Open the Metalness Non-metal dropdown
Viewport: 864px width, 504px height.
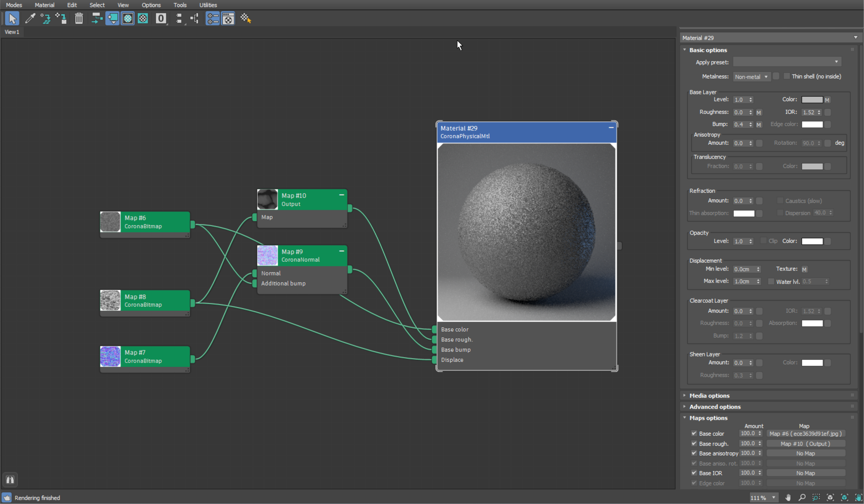(751, 77)
